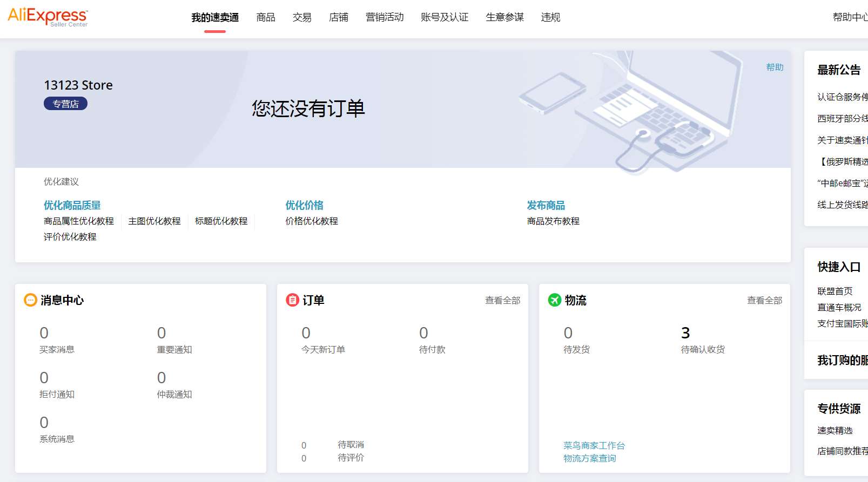Open the 营销活动 menu
The width and height of the screenshot is (868, 482).
(x=385, y=17)
